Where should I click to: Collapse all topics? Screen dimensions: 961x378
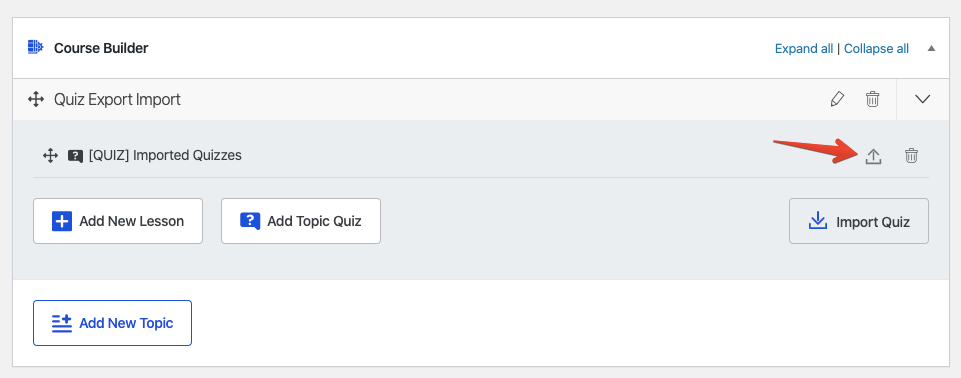[876, 48]
